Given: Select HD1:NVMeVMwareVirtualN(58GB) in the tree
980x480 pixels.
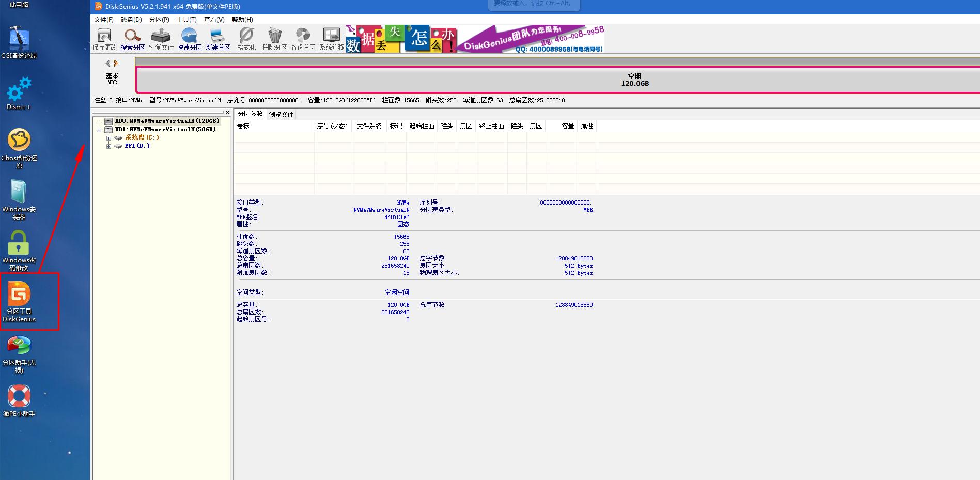Looking at the screenshot, I should tap(165, 129).
